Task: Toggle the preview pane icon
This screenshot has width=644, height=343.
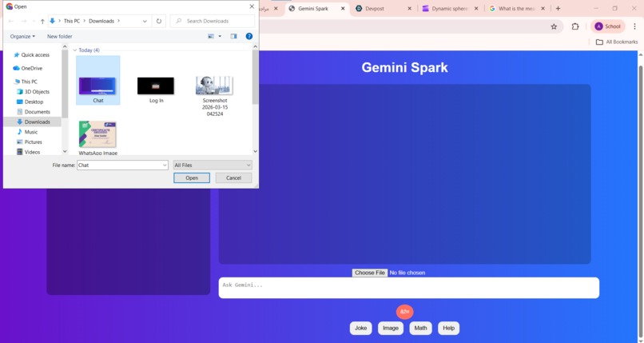Action: pyautogui.click(x=233, y=36)
